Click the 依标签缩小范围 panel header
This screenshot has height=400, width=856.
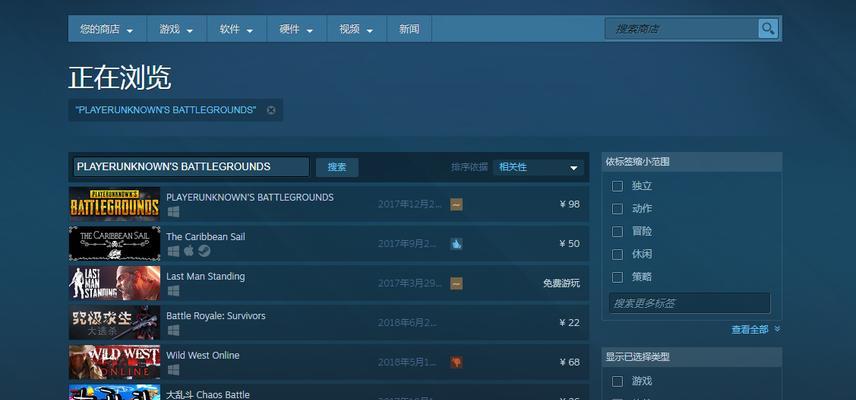tap(692, 162)
